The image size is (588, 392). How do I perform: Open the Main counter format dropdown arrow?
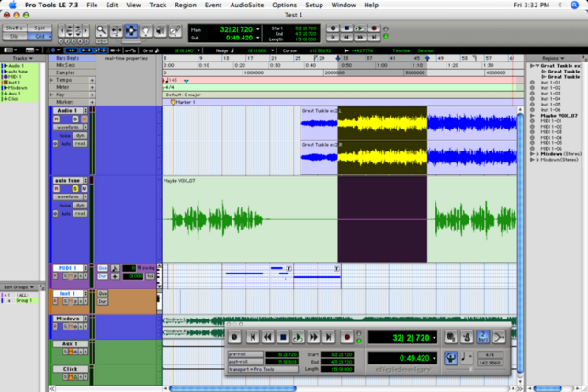point(257,29)
